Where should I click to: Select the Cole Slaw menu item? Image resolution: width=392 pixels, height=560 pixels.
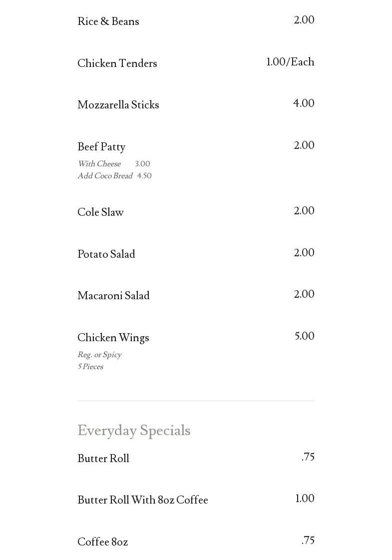click(100, 212)
